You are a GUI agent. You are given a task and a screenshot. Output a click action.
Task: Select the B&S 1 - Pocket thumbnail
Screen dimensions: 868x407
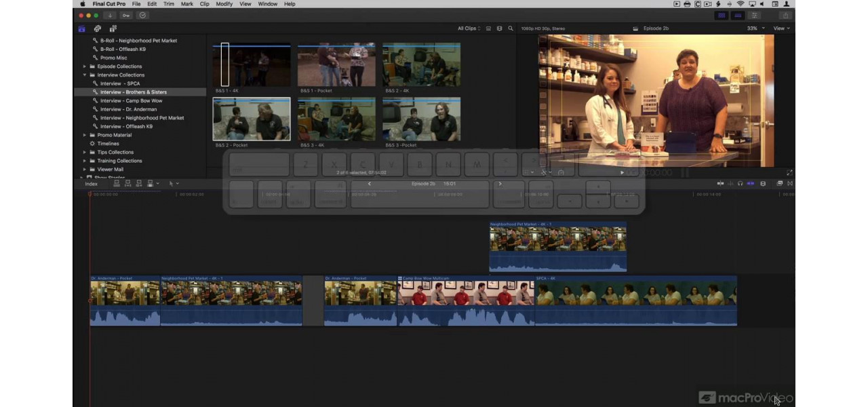(336, 65)
